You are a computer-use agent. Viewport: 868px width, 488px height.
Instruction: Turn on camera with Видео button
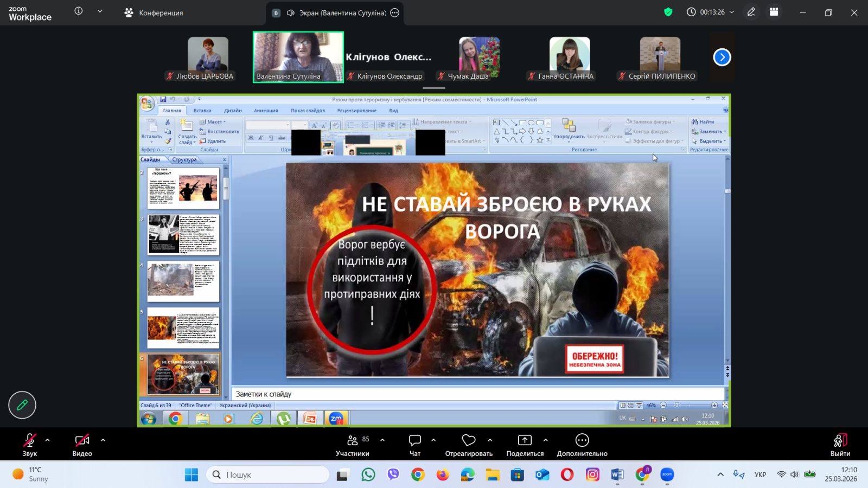82,441
